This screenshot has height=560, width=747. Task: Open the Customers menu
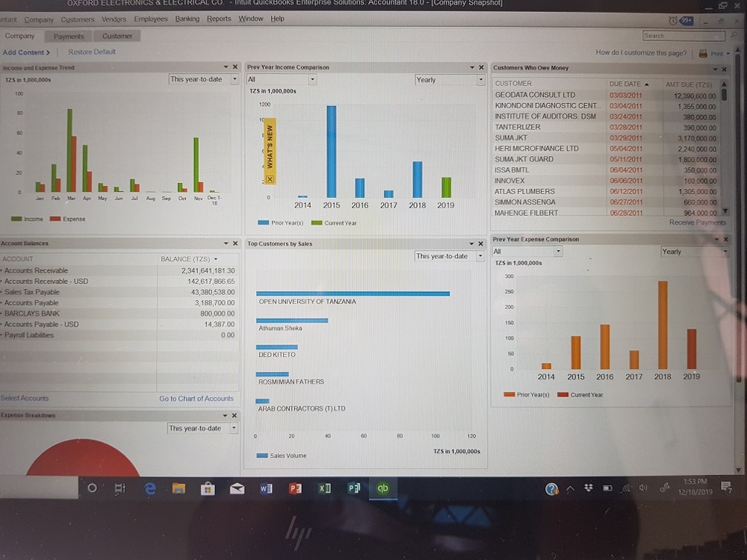coord(78,19)
